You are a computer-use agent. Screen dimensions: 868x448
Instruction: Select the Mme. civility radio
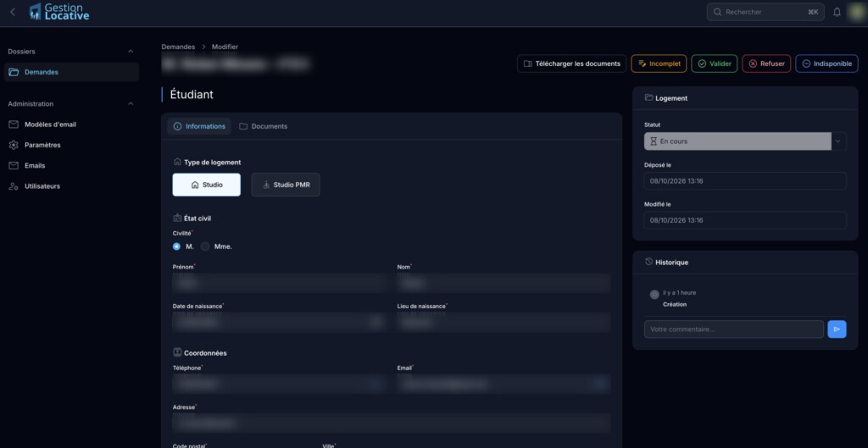click(205, 246)
